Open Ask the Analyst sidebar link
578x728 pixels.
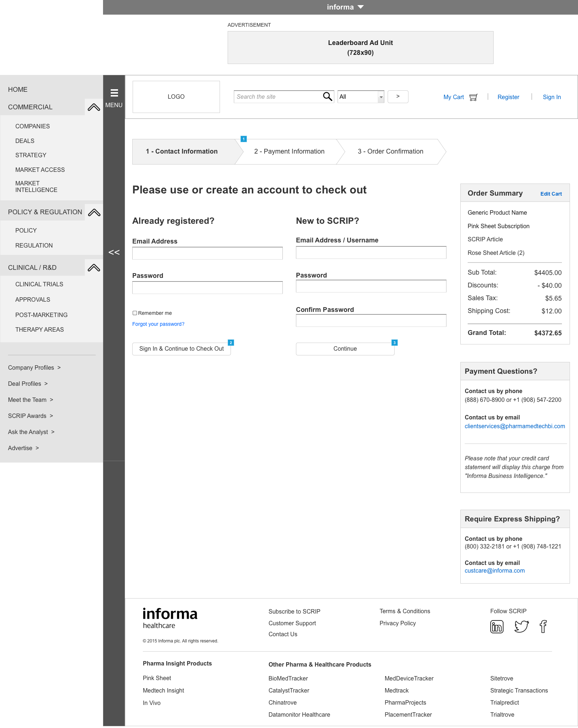tap(31, 432)
